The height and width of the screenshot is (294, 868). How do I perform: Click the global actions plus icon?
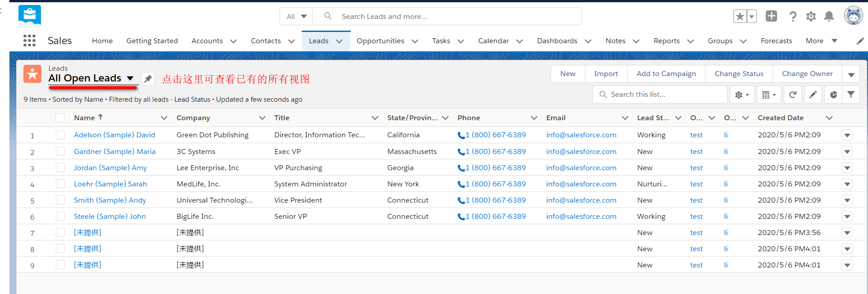click(x=771, y=16)
